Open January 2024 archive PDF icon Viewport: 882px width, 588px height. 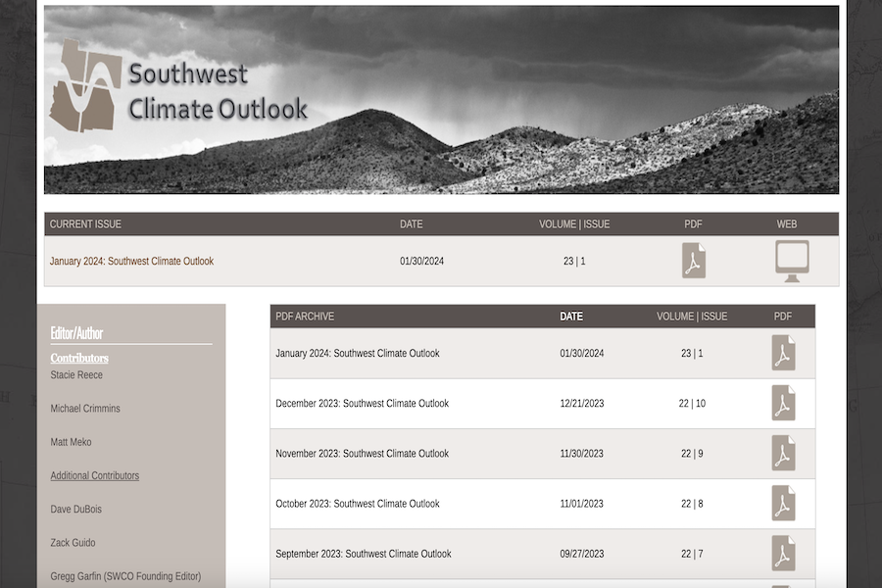783,353
